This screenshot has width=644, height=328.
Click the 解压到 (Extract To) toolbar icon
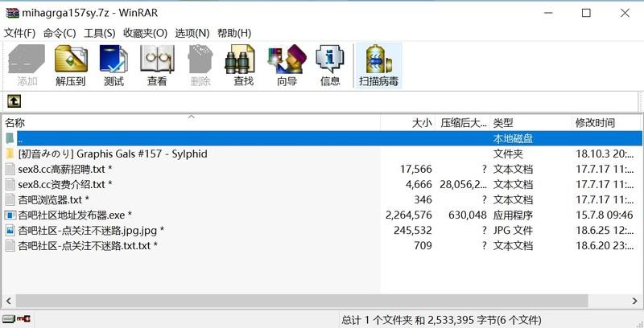[x=70, y=65]
